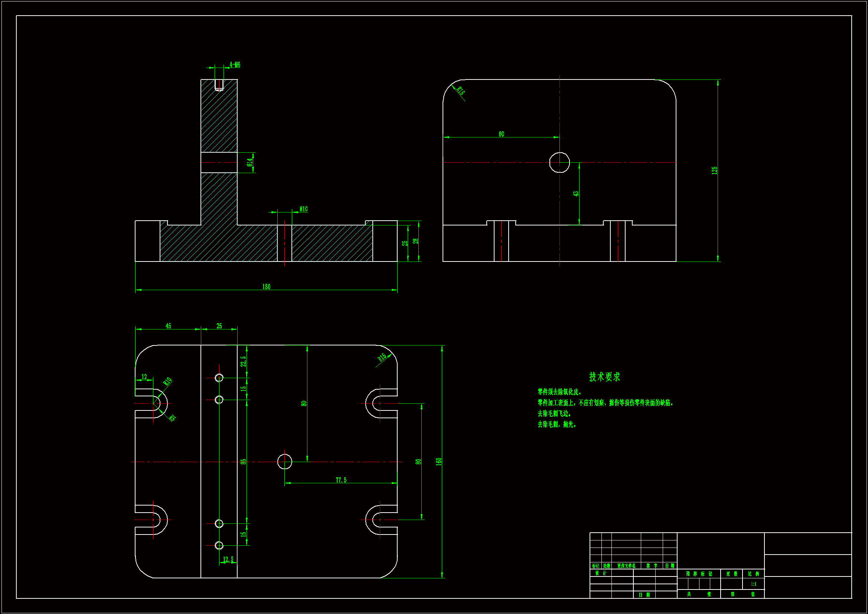Viewport: 868px width, 614px height.
Task: Select the 零件须去除氧化皮 note line
Action: (x=559, y=392)
